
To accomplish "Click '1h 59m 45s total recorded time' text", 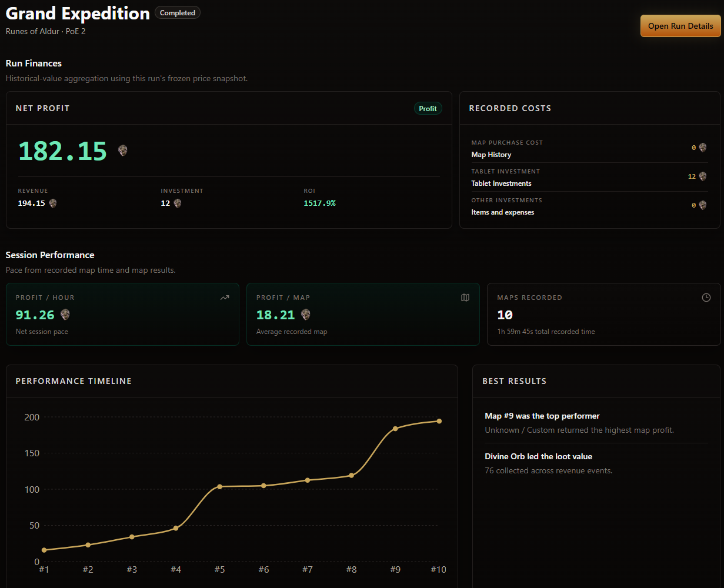I will tap(546, 332).
